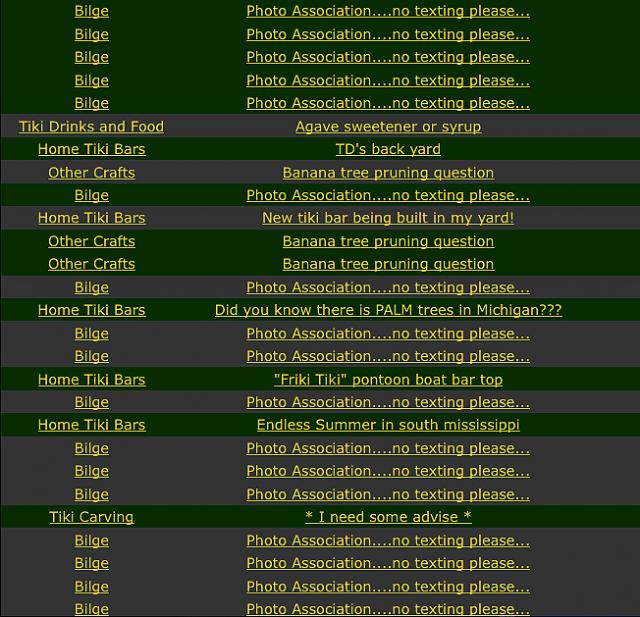Open the I need some advise topic

[x=388, y=517]
